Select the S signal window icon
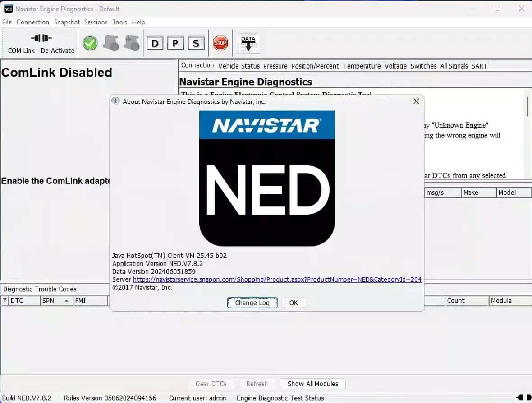 point(196,43)
